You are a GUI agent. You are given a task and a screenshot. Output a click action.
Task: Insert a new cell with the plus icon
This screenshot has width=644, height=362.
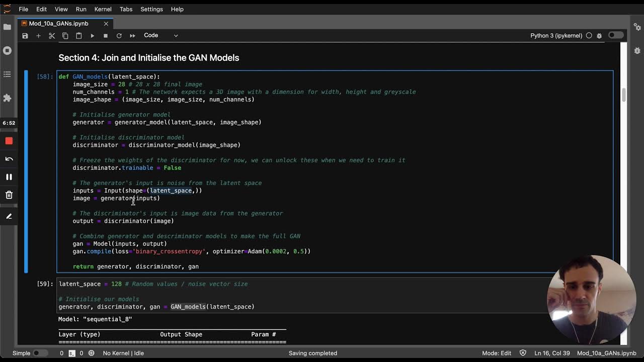tap(38, 36)
